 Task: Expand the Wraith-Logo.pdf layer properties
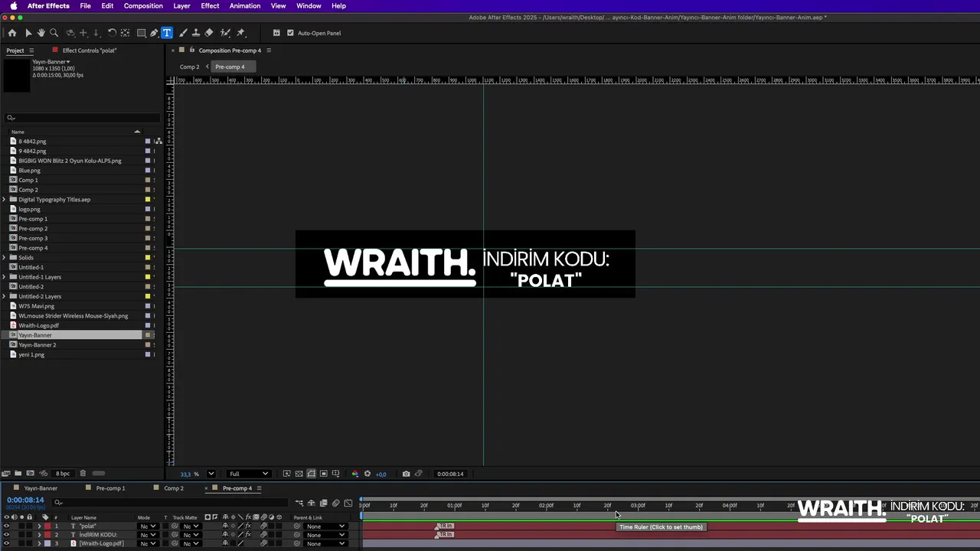tap(39, 543)
